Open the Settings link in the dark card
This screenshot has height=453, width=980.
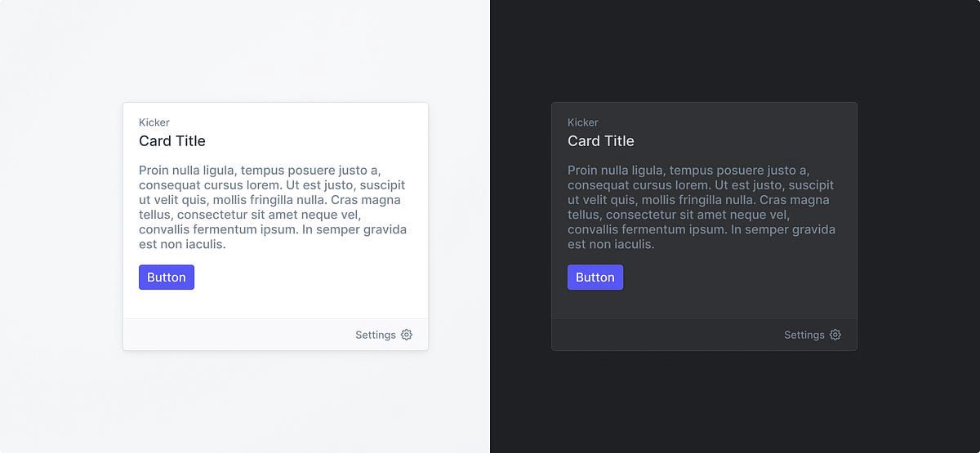[804, 335]
